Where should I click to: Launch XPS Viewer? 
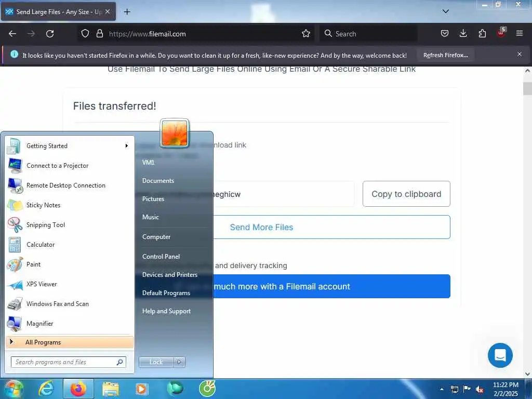click(x=70, y=284)
